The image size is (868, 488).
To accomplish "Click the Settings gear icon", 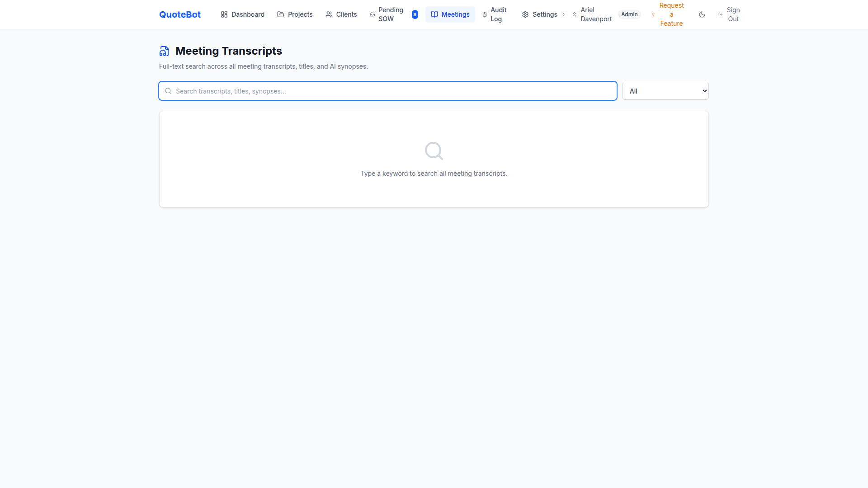I will pyautogui.click(x=525, y=14).
